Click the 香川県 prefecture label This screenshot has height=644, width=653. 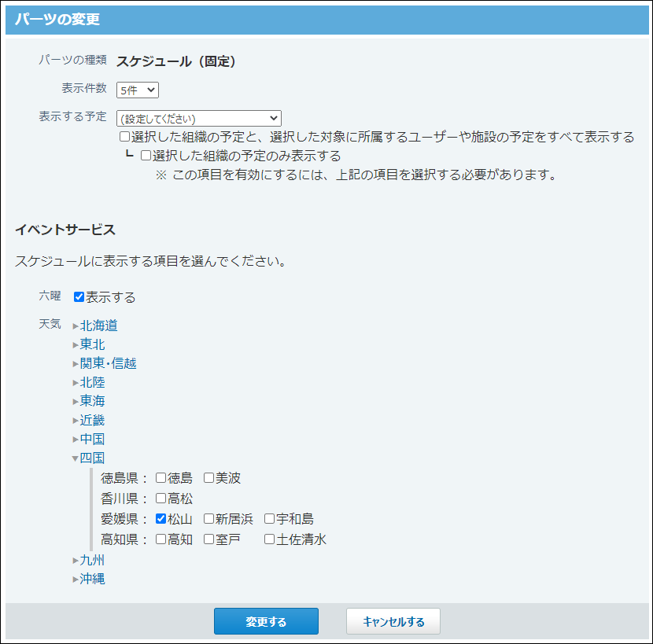[120, 499]
